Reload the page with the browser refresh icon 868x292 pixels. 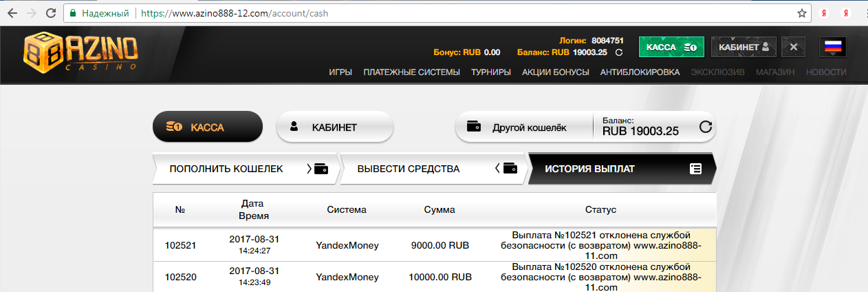[x=50, y=12]
